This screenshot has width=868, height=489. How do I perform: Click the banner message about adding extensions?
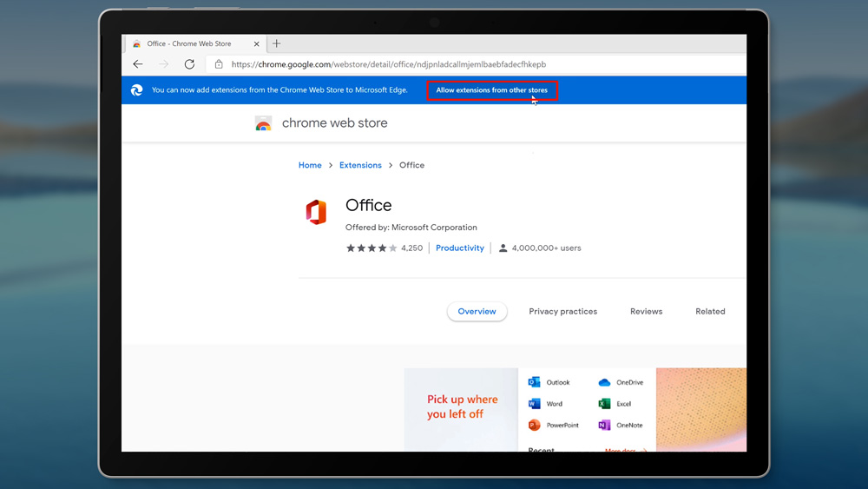pos(279,89)
